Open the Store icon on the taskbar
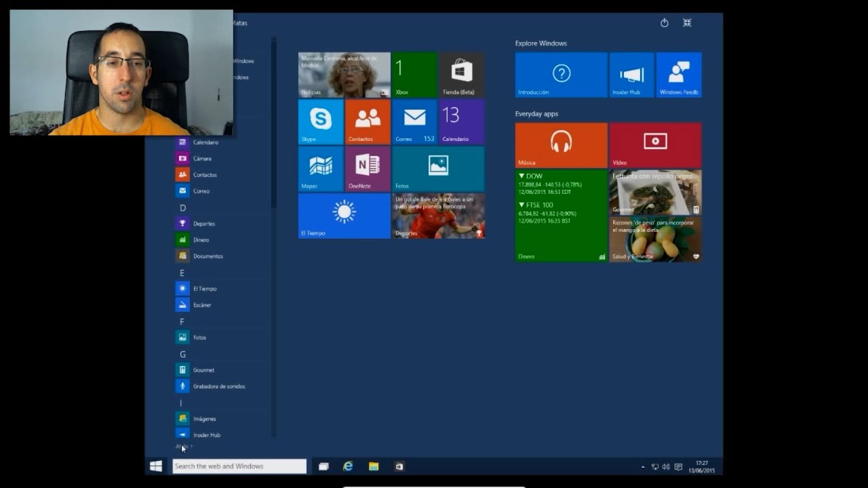The width and height of the screenshot is (868, 488). coord(399,466)
